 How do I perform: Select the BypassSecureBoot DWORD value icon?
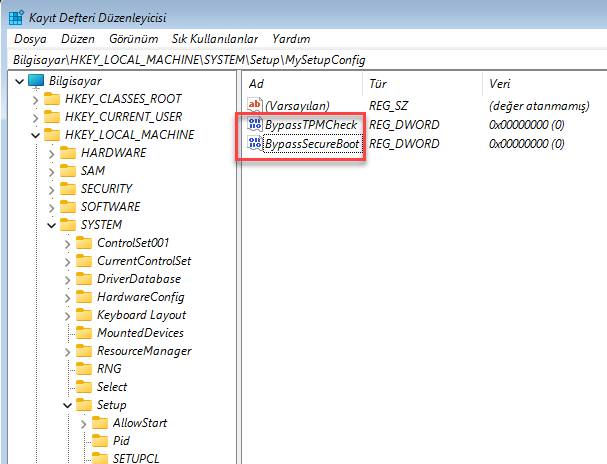254,144
